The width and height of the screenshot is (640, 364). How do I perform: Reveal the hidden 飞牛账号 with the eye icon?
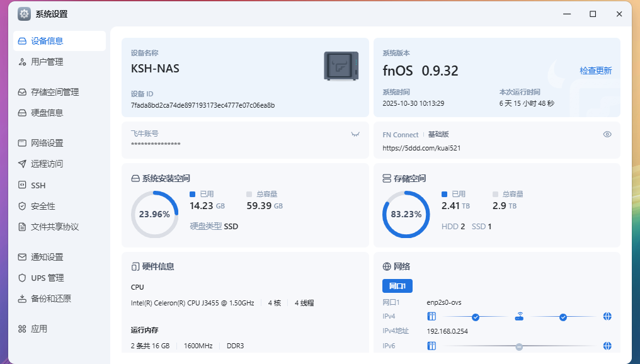(x=355, y=134)
